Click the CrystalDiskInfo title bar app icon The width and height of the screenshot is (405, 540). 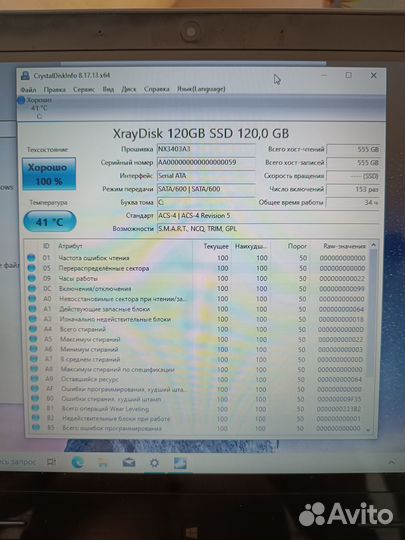(x=25, y=75)
